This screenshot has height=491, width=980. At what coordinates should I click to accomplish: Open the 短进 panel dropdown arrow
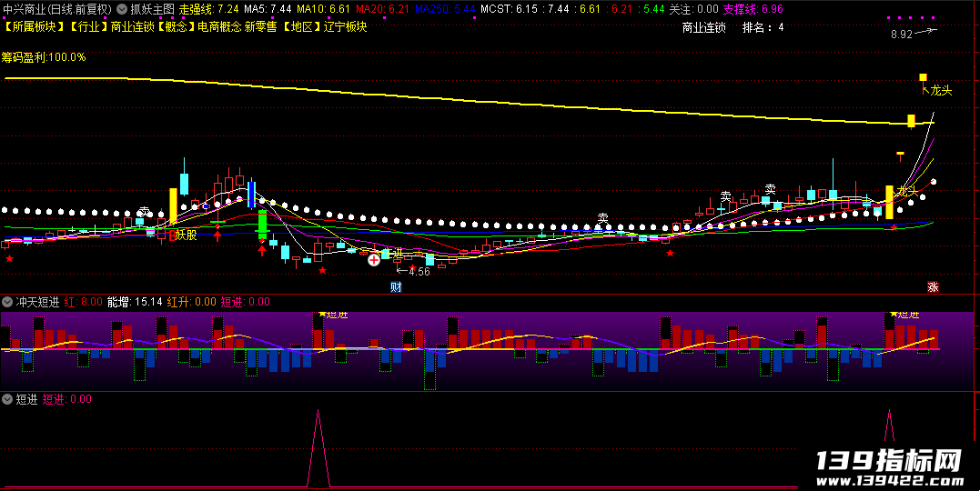click(x=7, y=399)
